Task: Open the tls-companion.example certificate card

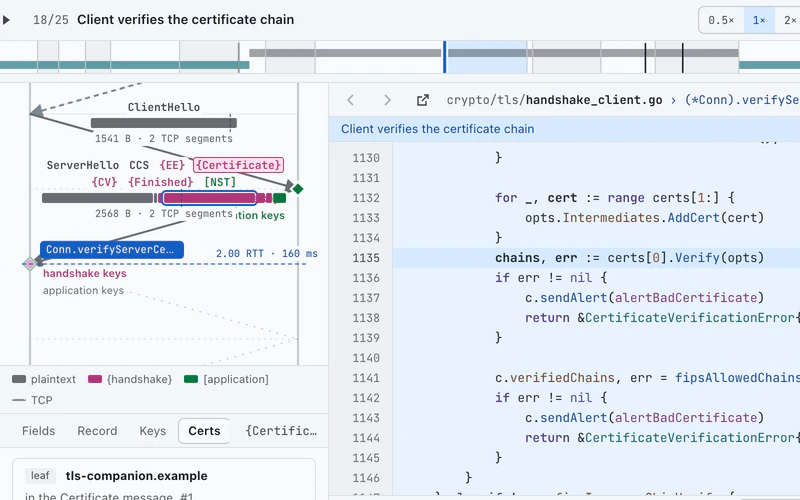Action: pyautogui.click(x=164, y=480)
